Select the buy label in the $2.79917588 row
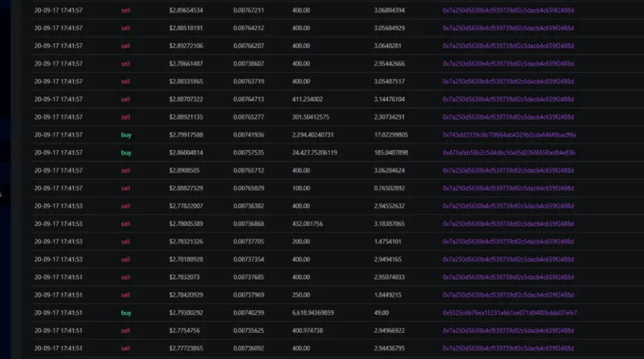This screenshot has height=359, width=644. pos(126,135)
